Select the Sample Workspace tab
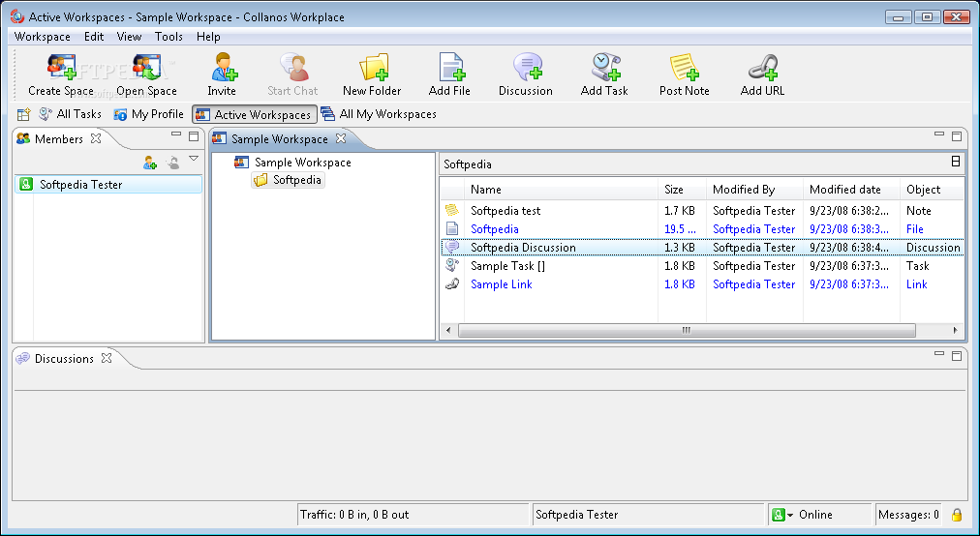The width and height of the screenshot is (980, 536). 279,138
